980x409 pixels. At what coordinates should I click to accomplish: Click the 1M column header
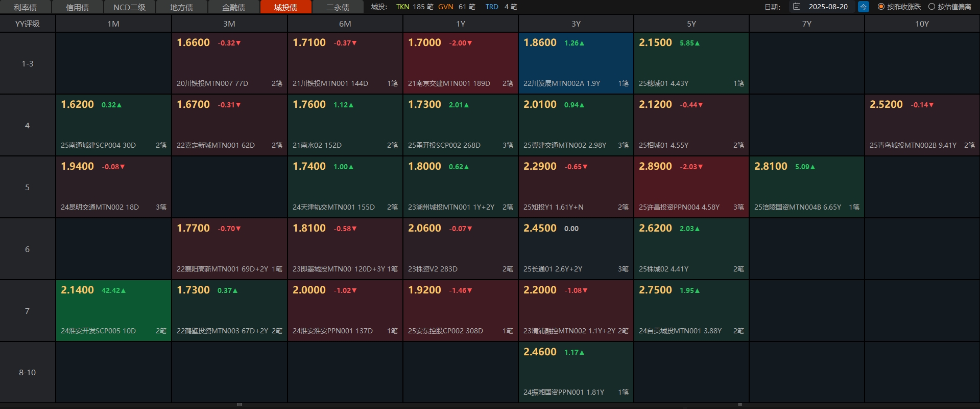(113, 24)
